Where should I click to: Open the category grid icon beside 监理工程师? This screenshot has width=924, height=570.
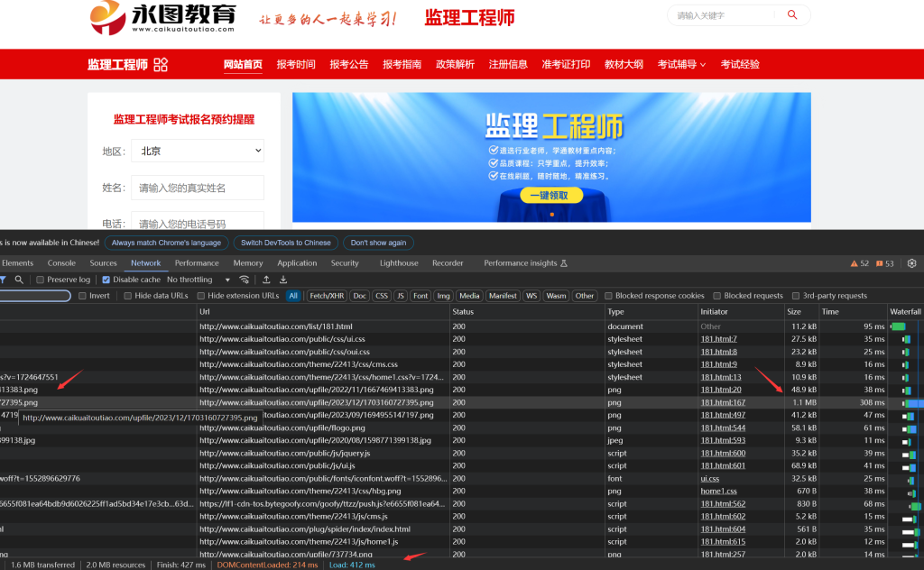(x=161, y=64)
